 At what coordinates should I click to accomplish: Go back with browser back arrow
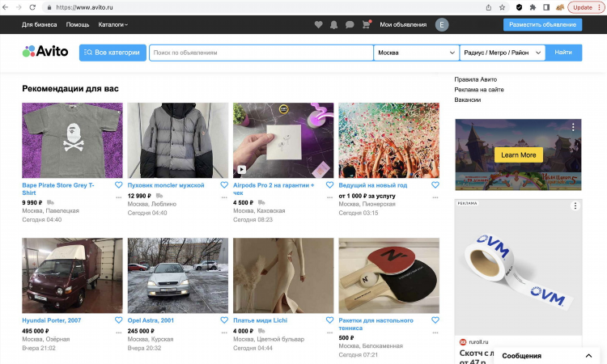[x=6, y=7]
